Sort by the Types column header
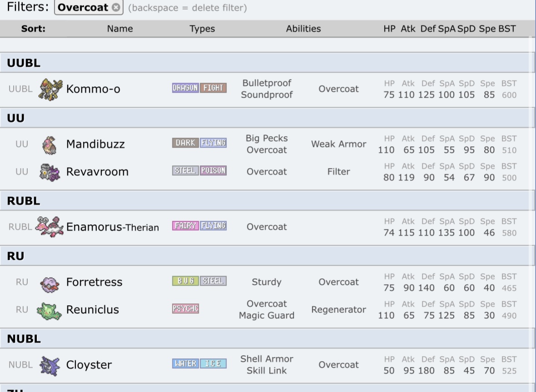 pyautogui.click(x=202, y=29)
